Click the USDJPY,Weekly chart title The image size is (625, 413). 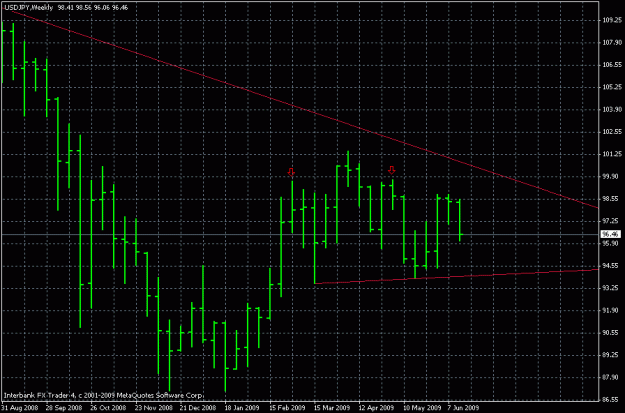[28, 8]
